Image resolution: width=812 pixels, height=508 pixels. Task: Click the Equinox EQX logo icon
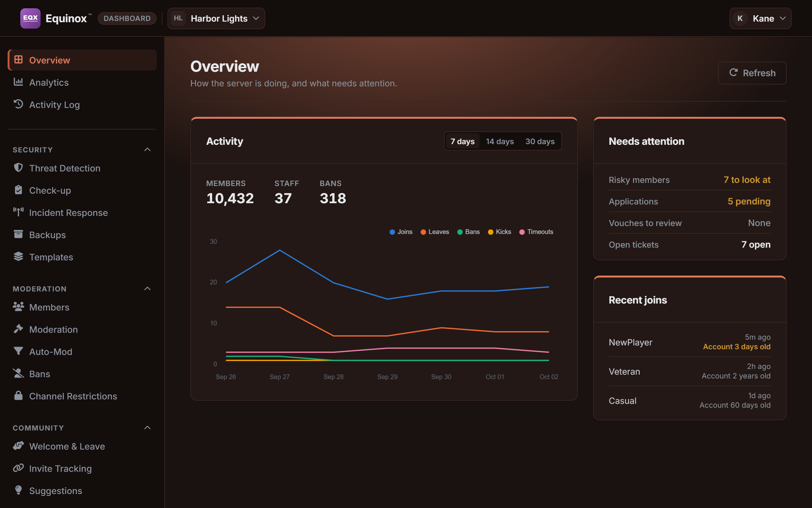30,18
